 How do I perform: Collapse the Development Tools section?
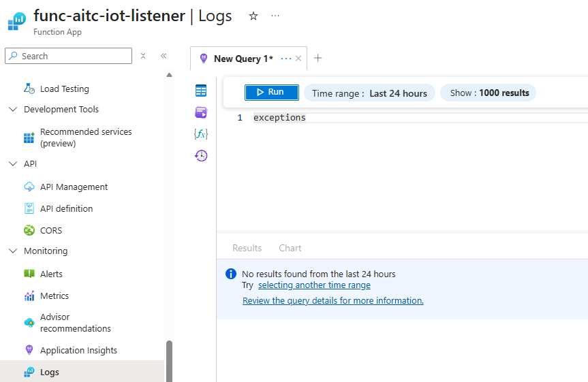(x=13, y=109)
